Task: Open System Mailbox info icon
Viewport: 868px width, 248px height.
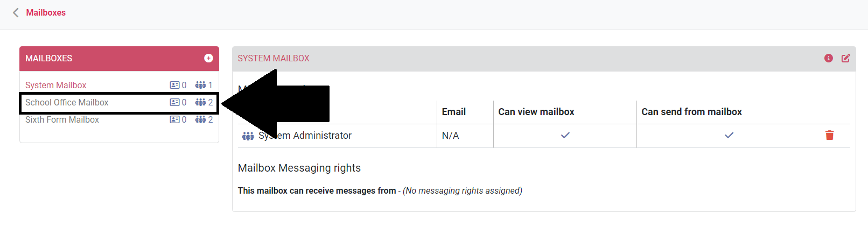Action: point(829,58)
